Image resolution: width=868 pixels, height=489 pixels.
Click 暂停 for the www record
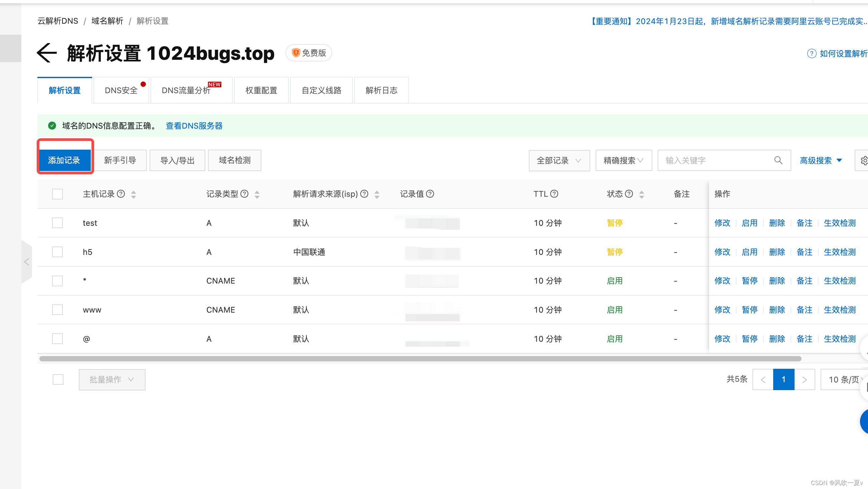coord(750,310)
